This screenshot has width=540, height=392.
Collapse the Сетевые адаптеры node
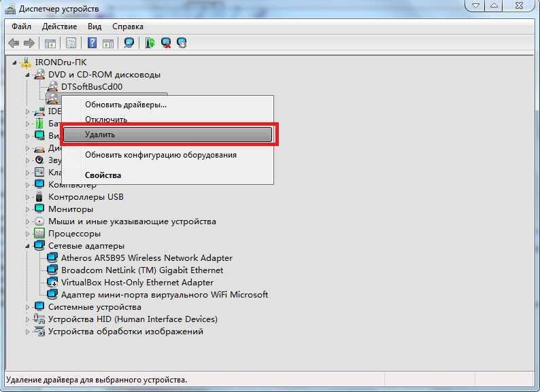[27, 246]
